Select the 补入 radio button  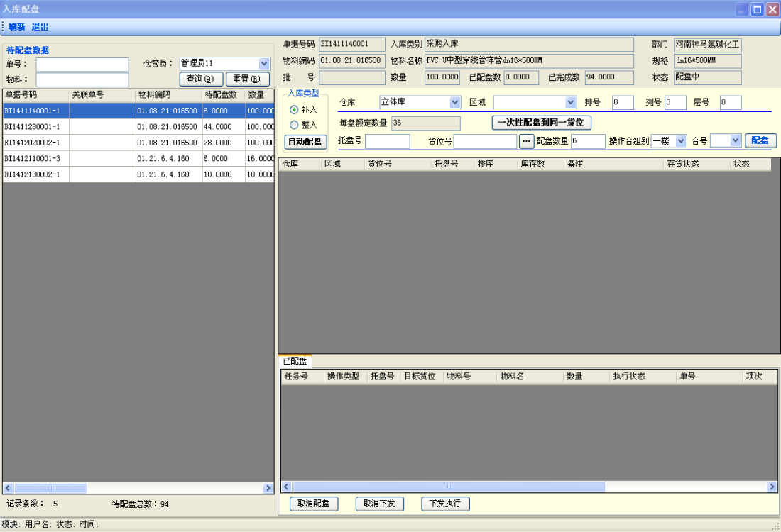[x=294, y=110]
